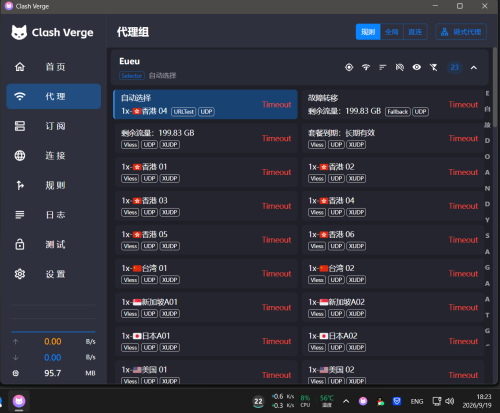Viewport: 500px width, 413px height.
Task: Open volume control in tray
Action: pos(450,401)
